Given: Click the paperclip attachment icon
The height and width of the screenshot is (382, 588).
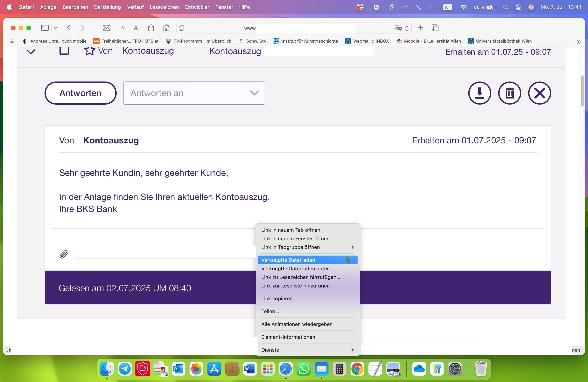Looking at the screenshot, I should click(64, 254).
